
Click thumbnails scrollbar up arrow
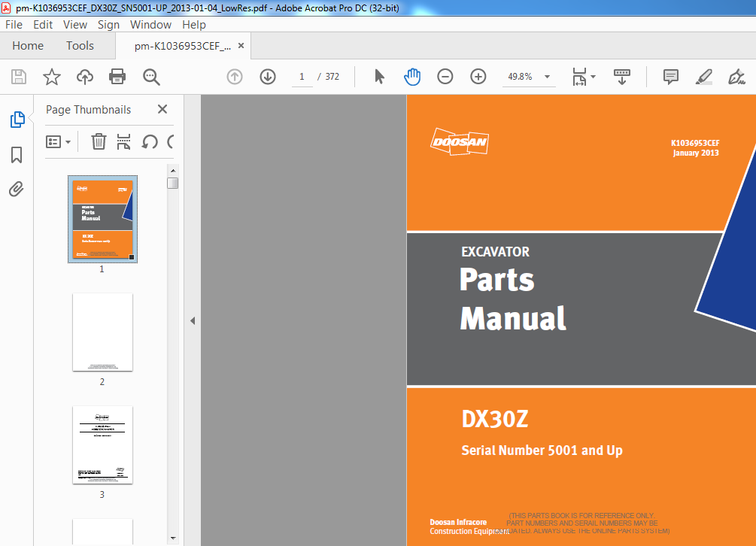173,171
